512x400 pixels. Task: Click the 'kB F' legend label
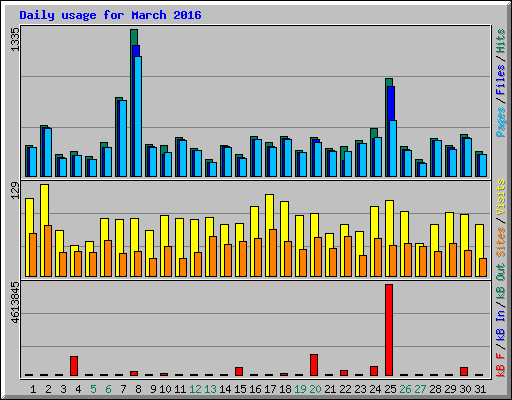tap(501, 365)
